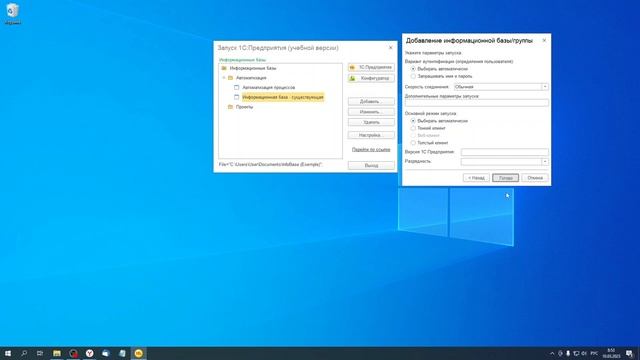Open Yandex Browser from the taskbar
The width and height of the screenshot is (640, 360).
(89, 353)
